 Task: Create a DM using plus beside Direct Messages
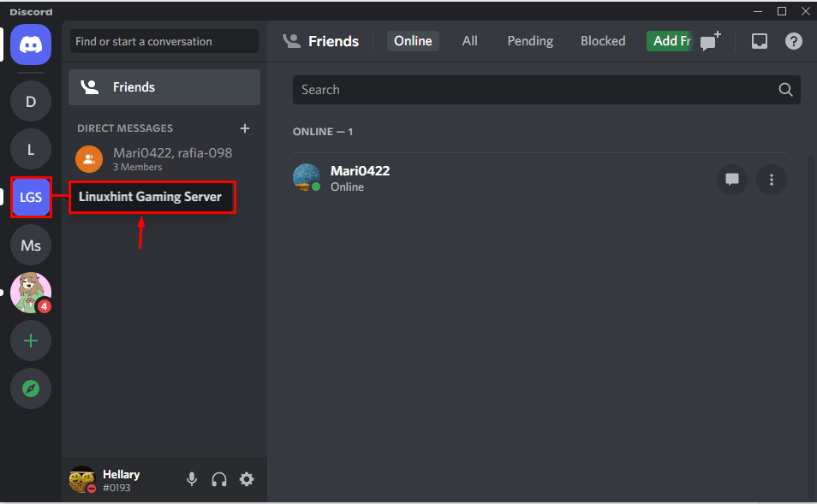[245, 127]
